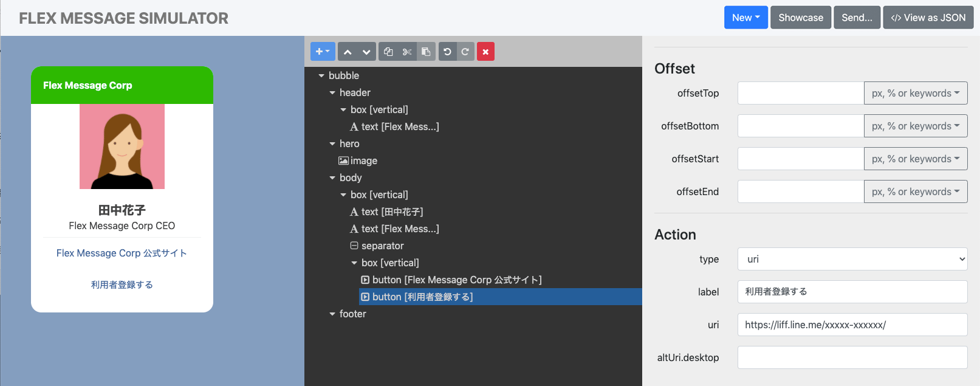Collapse the hero tree node
Viewport: 980px width, 386px height.
coord(332,143)
